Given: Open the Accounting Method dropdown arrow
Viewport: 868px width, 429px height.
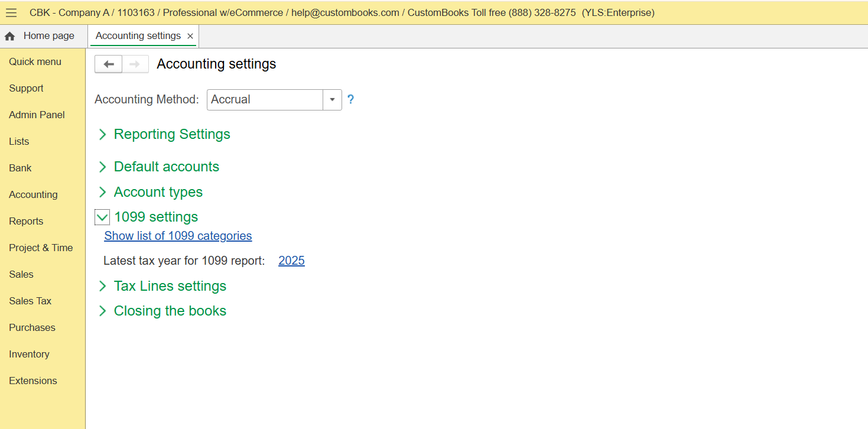Looking at the screenshot, I should click(332, 100).
